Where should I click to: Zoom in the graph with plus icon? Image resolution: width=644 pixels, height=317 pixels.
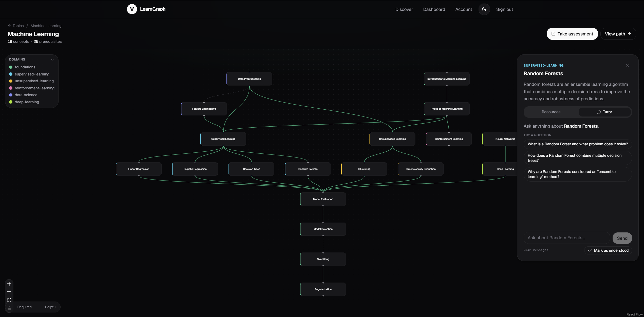point(9,284)
